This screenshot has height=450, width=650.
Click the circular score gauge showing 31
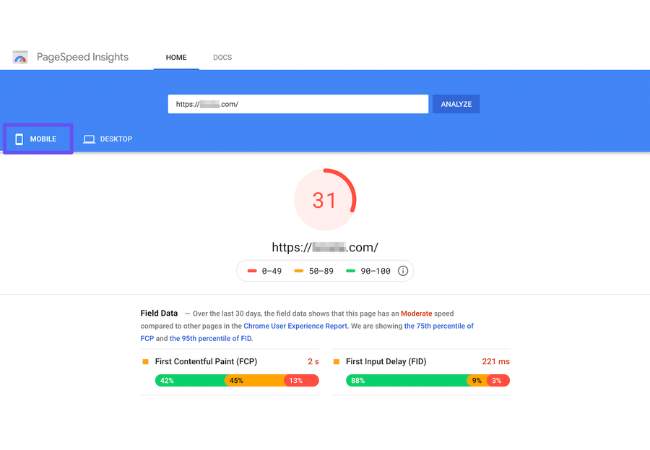pyautogui.click(x=325, y=200)
